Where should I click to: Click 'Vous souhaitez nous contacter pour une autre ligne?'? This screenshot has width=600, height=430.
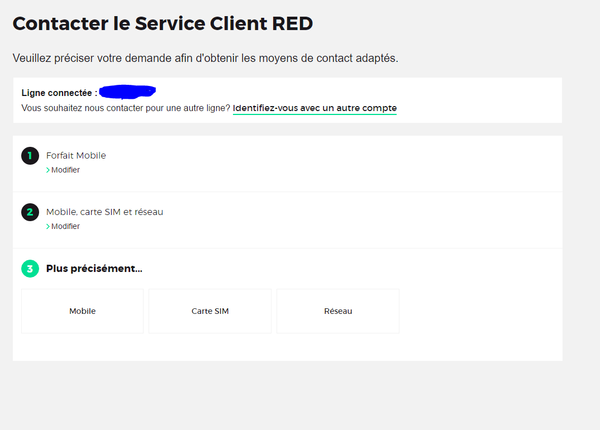pyautogui.click(x=125, y=107)
